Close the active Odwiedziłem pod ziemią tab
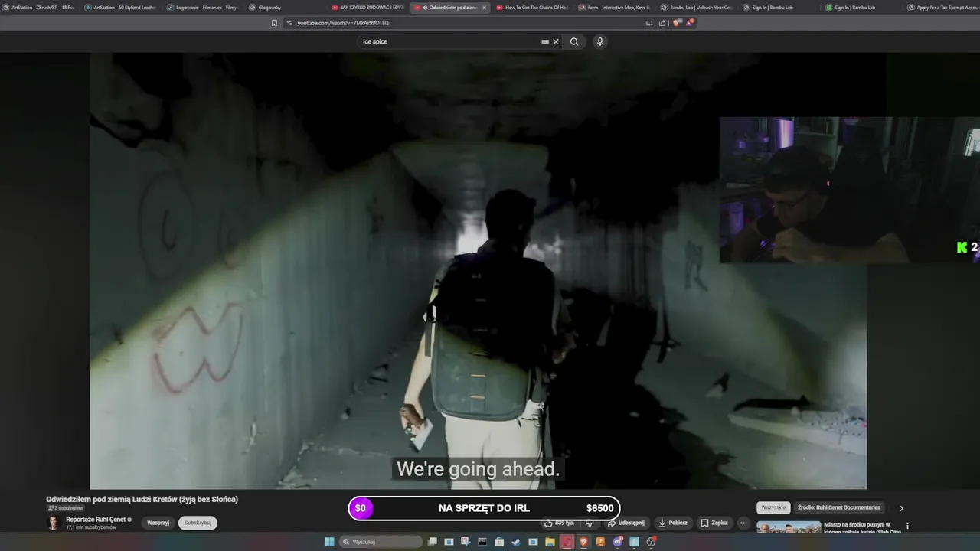This screenshot has height=551, width=980. 484,8
